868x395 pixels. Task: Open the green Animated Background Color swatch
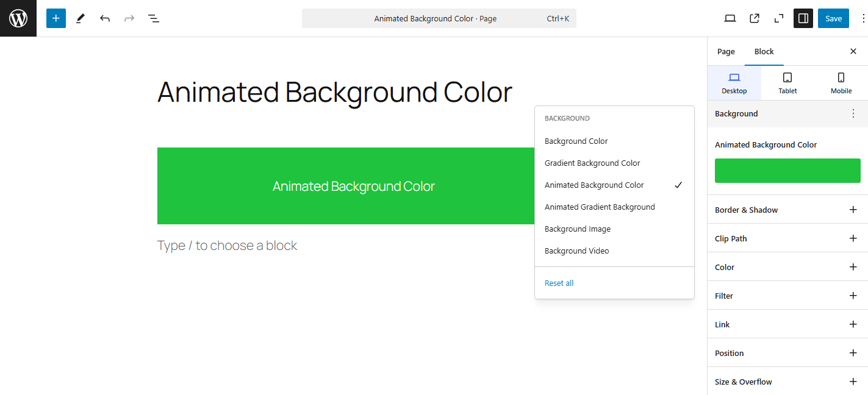click(787, 171)
